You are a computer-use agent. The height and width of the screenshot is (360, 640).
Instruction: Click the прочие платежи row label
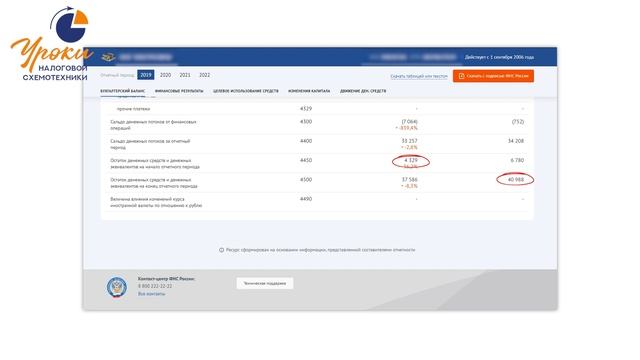pyautogui.click(x=133, y=109)
